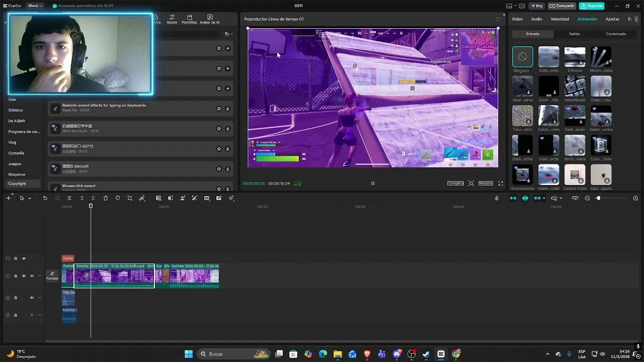644x362 pixels.
Task: Open more options for the Title Sw track
Action: click(x=40, y=298)
